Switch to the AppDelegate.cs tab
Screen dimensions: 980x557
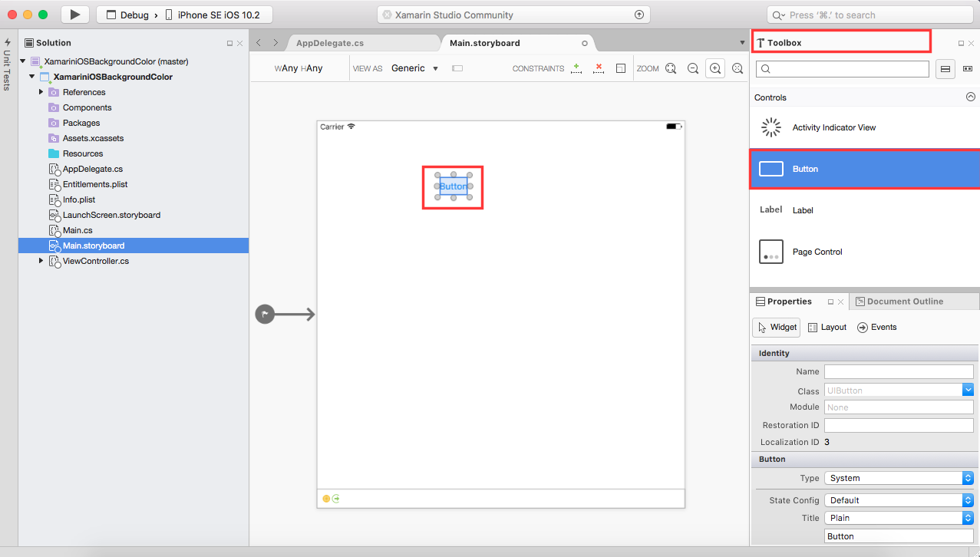pyautogui.click(x=330, y=43)
